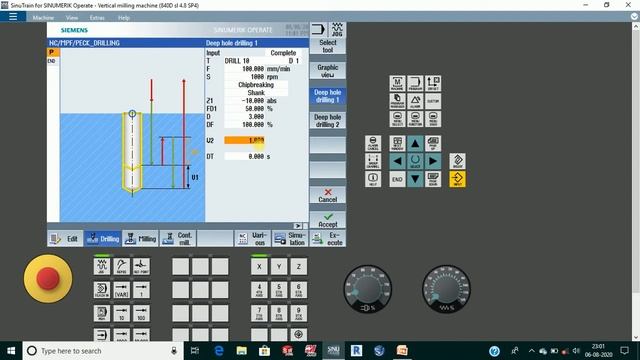Click the cursor right arrow key
The height and width of the screenshot is (360, 640).
pos(433,161)
